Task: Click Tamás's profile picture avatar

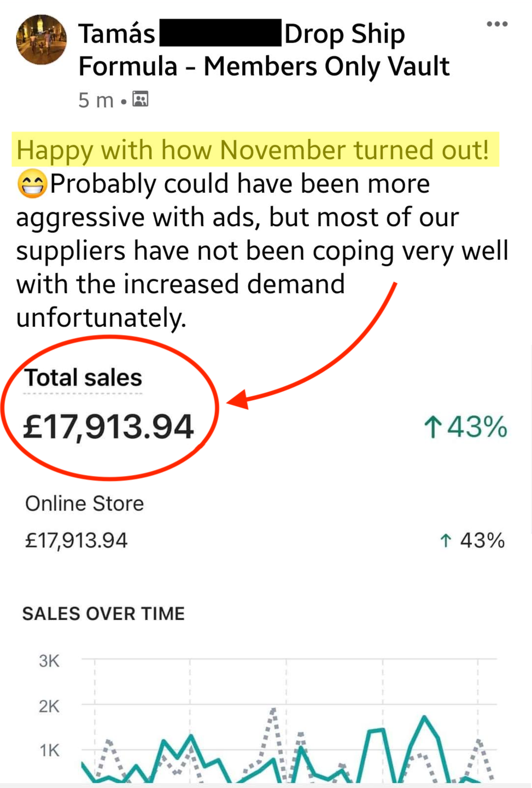Action: [42, 39]
